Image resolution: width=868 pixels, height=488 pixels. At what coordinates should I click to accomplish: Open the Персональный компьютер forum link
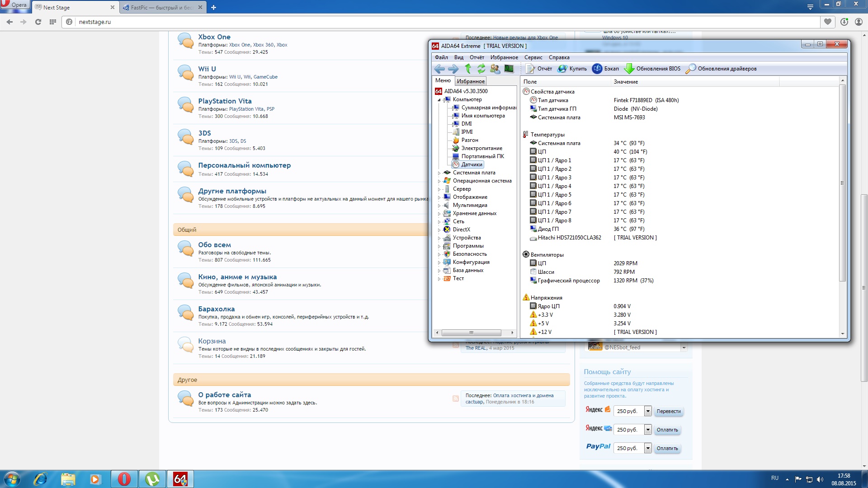coord(244,165)
